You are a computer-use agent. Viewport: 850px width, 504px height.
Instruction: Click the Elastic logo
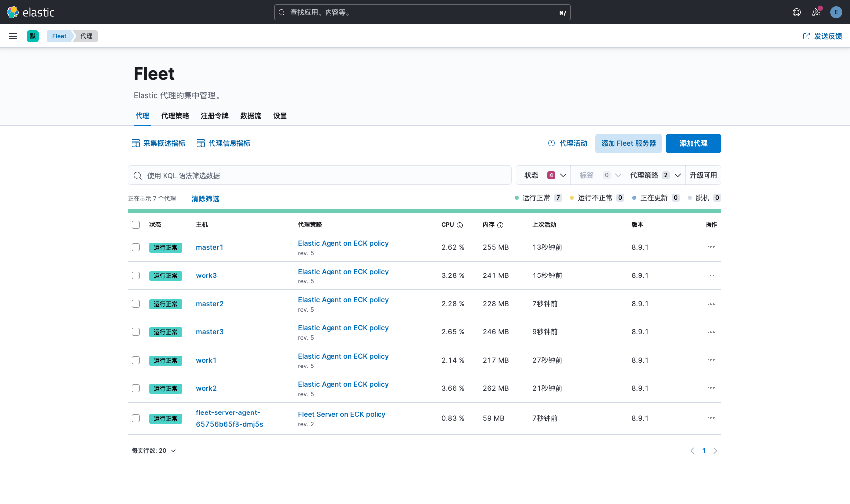[31, 12]
